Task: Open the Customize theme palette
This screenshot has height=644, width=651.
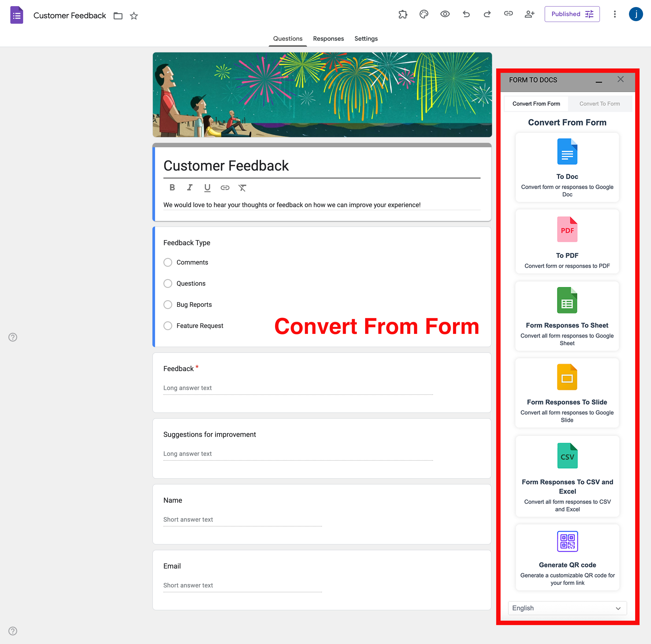Action: [424, 14]
